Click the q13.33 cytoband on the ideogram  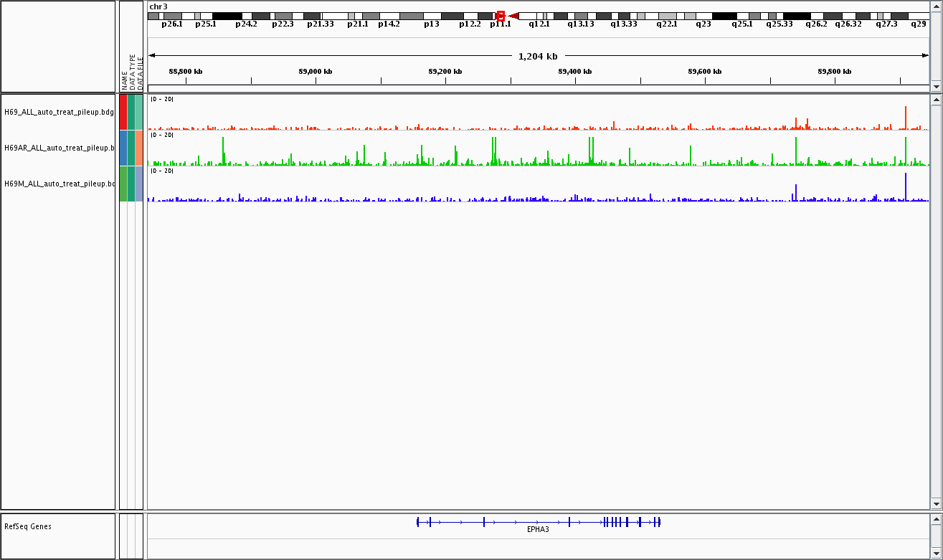pos(624,16)
